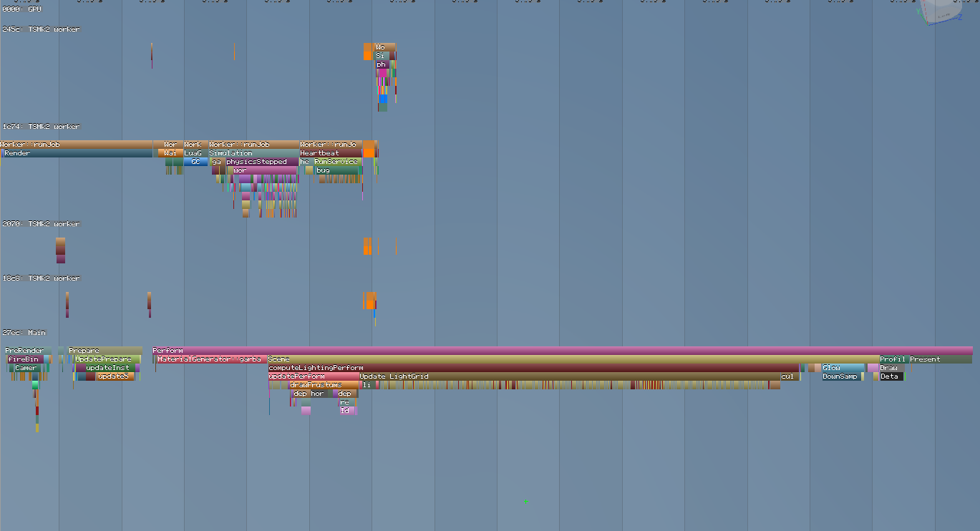
Task: Select the Heartbeat scope bar
Action: tap(331, 153)
